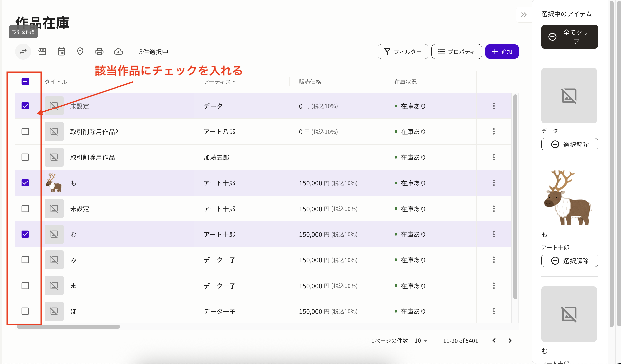Open the three-dot menu on row も
This screenshot has height=364, width=621.
click(493, 183)
